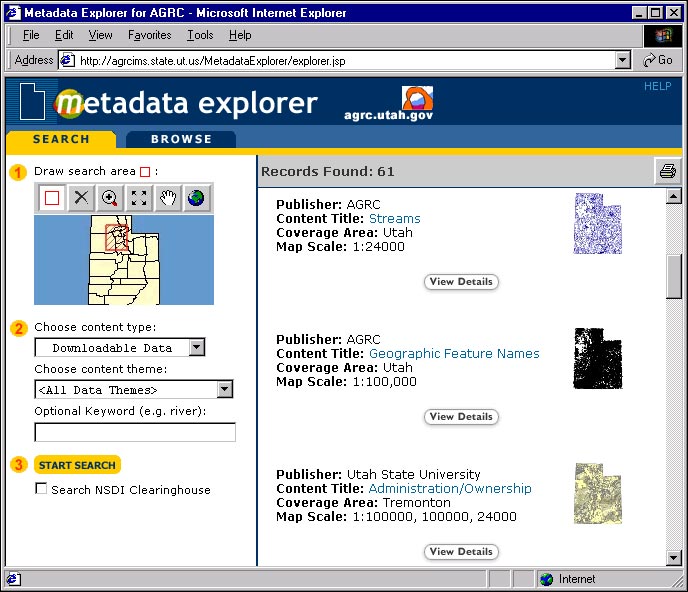Click the Internet zone globe icon
Image resolution: width=688 pixels, height=592 pixels.
tap(546, 579)
